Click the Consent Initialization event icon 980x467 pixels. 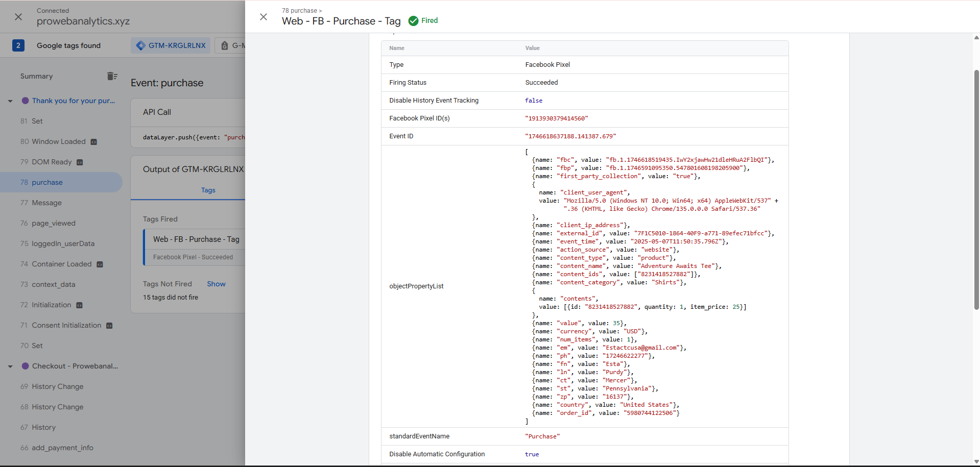109,326
